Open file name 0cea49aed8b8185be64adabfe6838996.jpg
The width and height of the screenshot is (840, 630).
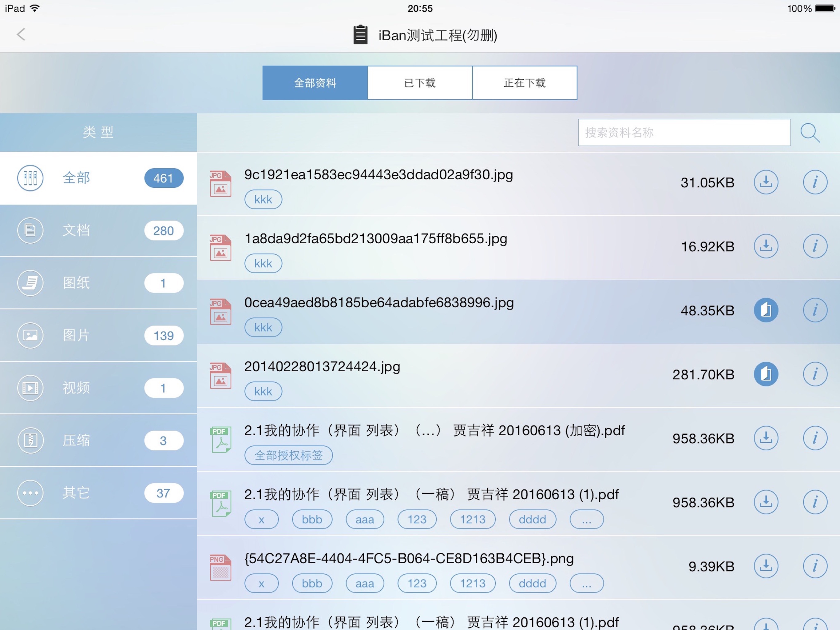coord(379,303)
